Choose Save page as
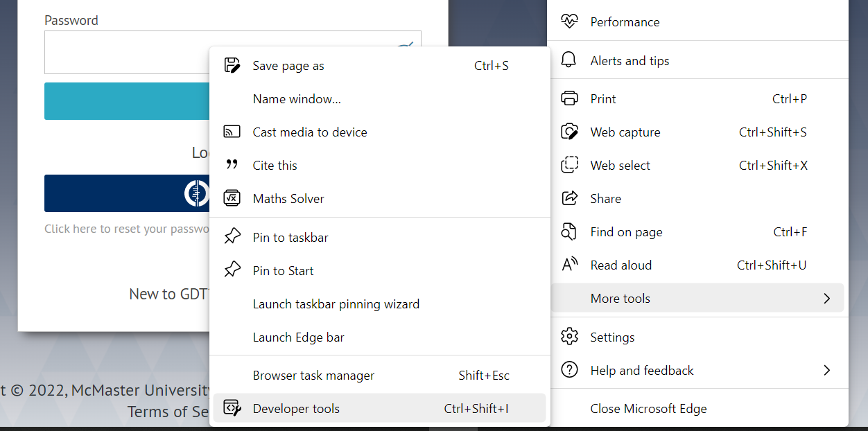This screenshot has height=431, width=868. click(288, 65)
